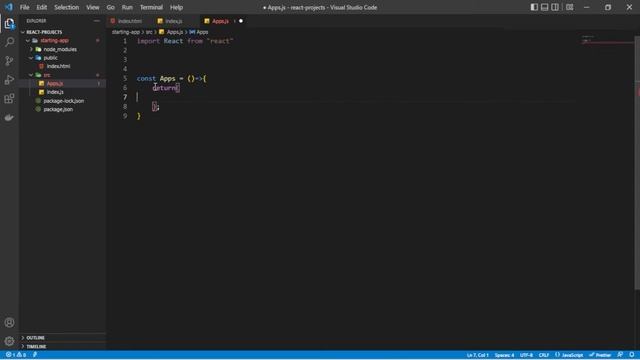Click the Prettier status bar item
Screen dimensions: 640x360
coord(600,355)
